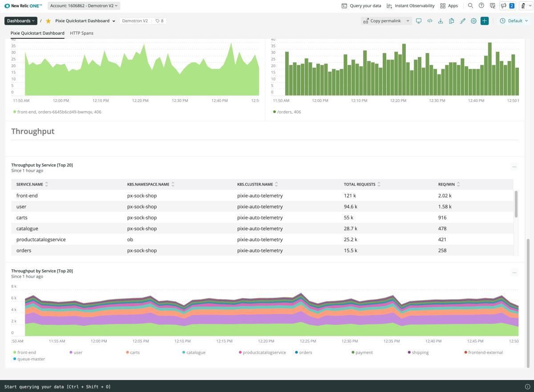Open the dashboard JSON code icon
This screenshot has width=534, height=392.
pos(430,21)
